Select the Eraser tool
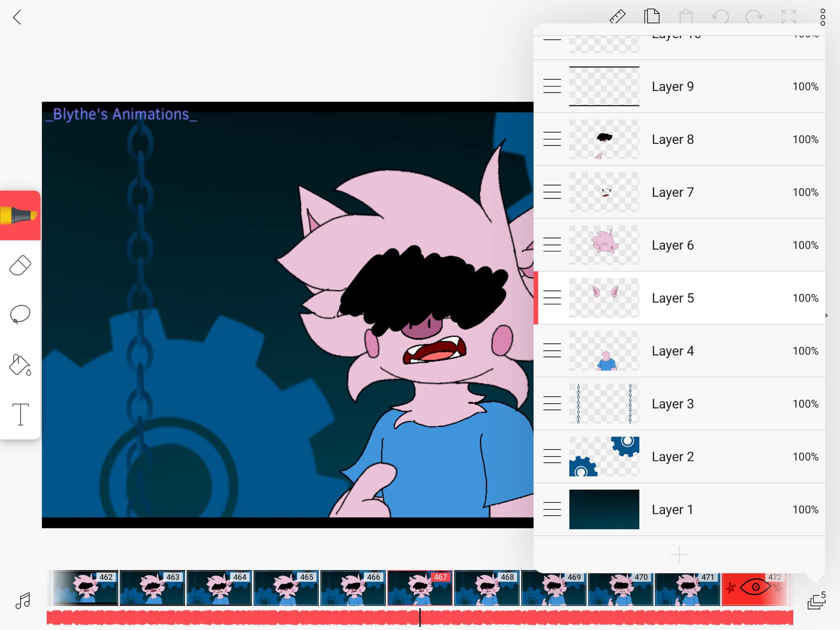840x630 pixels. click(20, 265)
